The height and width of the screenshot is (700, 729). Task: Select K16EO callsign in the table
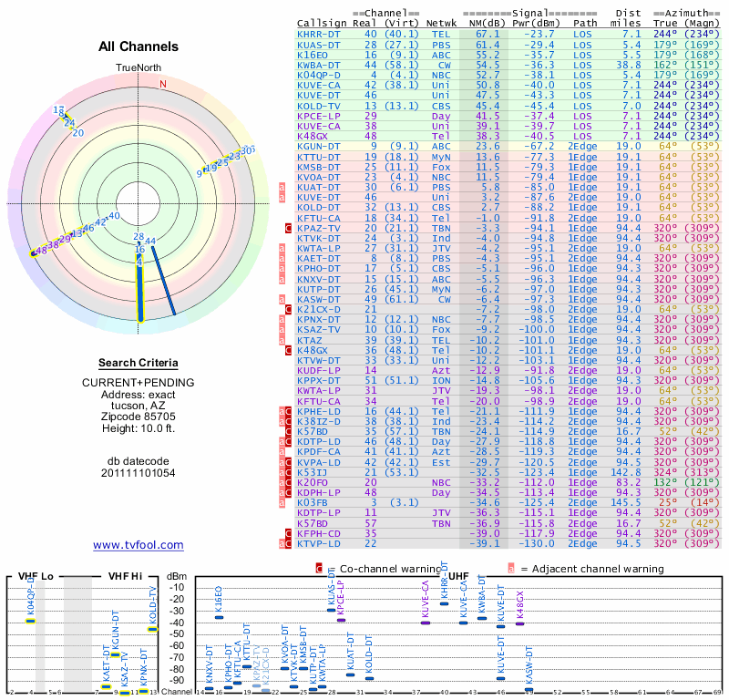(313, 56)
